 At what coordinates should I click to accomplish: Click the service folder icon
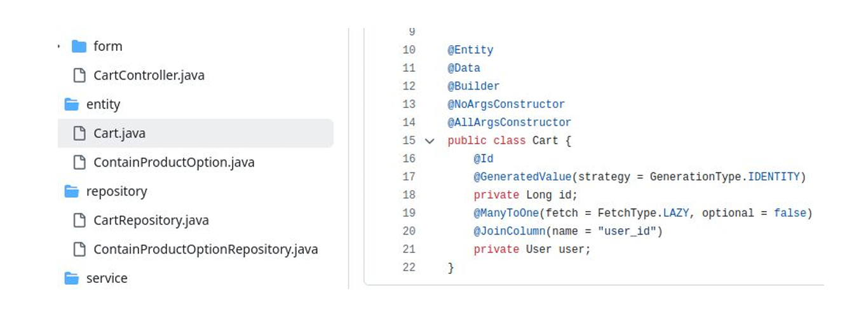pyautogui.click(x=72, y=278)
